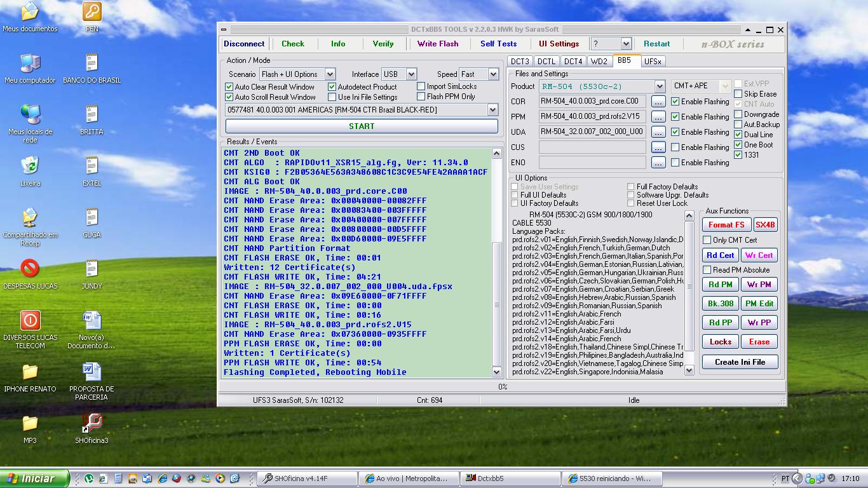
Task: Open BANCO DO BRASIL text file icon
Action: (92, 68)
